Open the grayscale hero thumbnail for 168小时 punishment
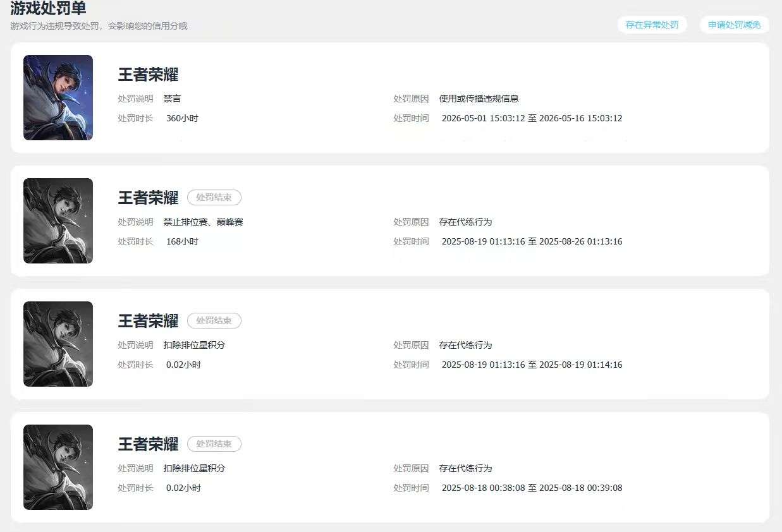 58,221
